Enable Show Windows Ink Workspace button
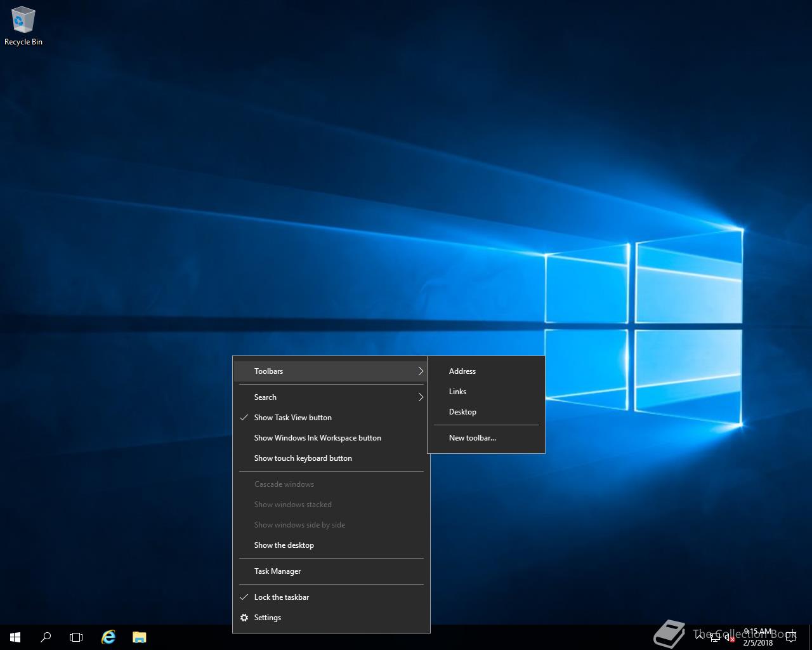The width and height of the screenshot is (812, 650). coord(331,438)
